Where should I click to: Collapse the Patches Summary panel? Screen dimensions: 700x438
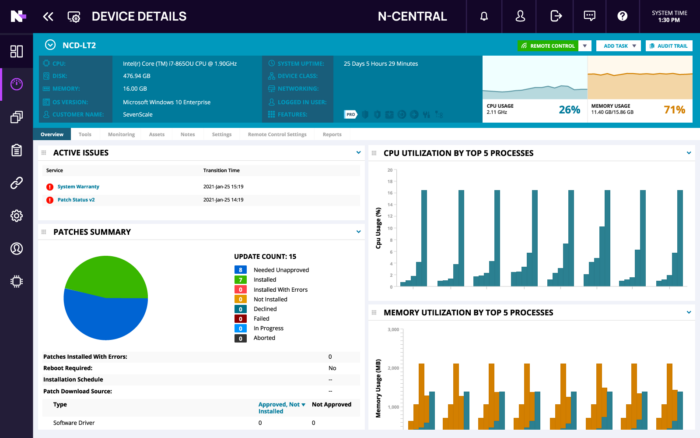point(358,232)
